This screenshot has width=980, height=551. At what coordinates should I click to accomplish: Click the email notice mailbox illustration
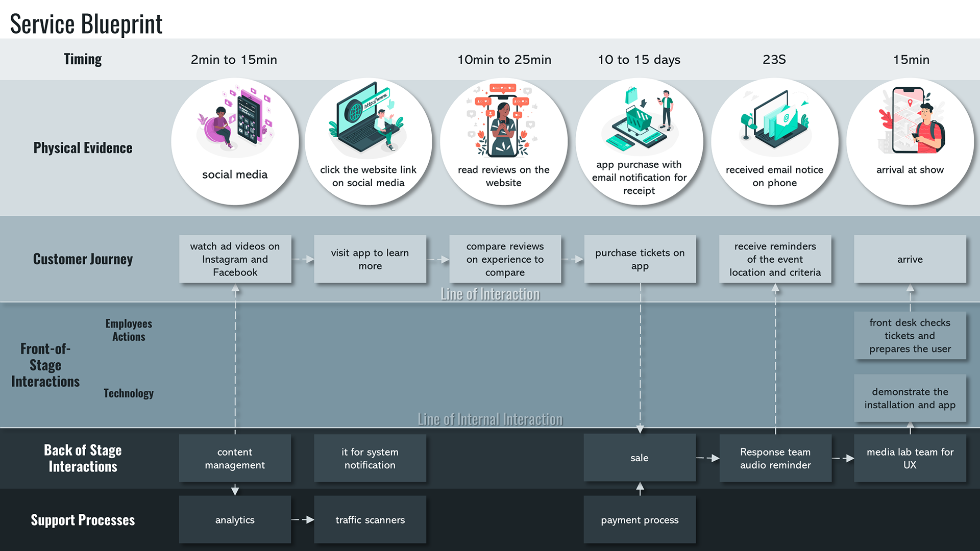774,121
